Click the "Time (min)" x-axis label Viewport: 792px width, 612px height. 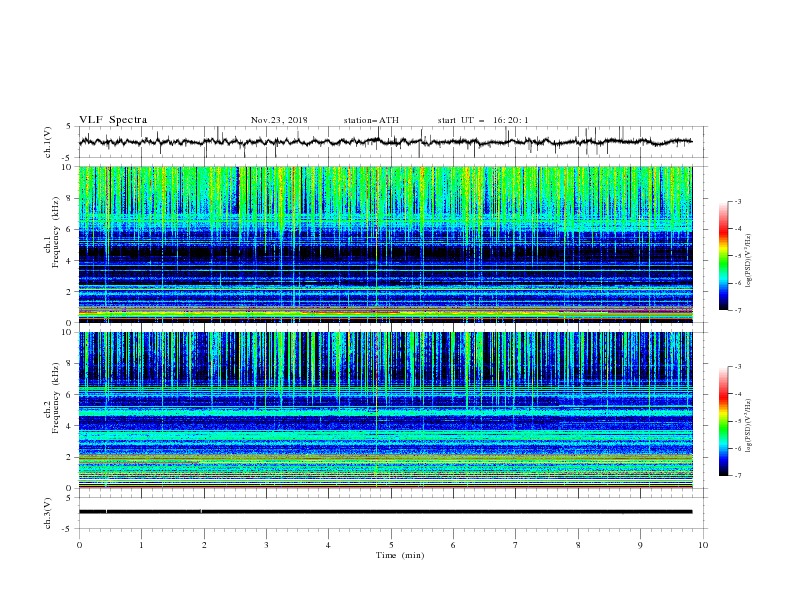pyautogui.click(x=400, y=555)
